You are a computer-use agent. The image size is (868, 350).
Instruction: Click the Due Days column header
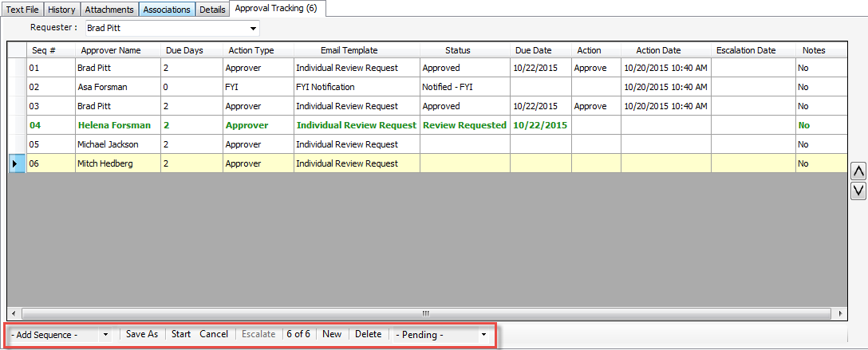pos(191,50)
